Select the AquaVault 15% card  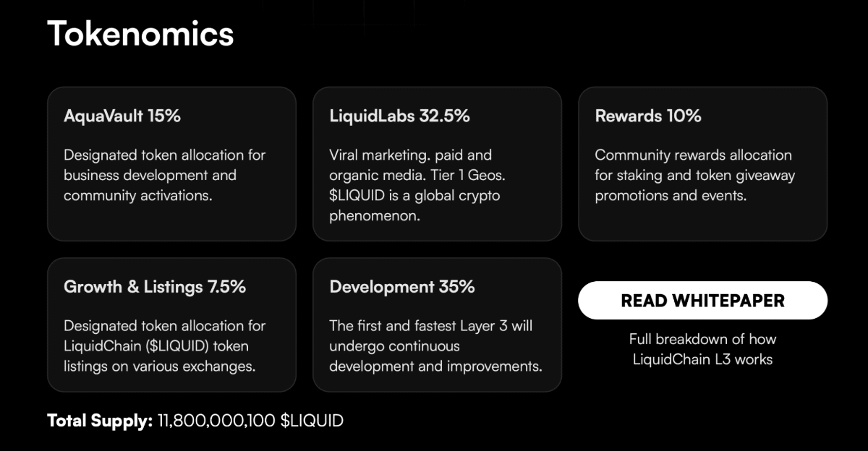pos(171,163)
